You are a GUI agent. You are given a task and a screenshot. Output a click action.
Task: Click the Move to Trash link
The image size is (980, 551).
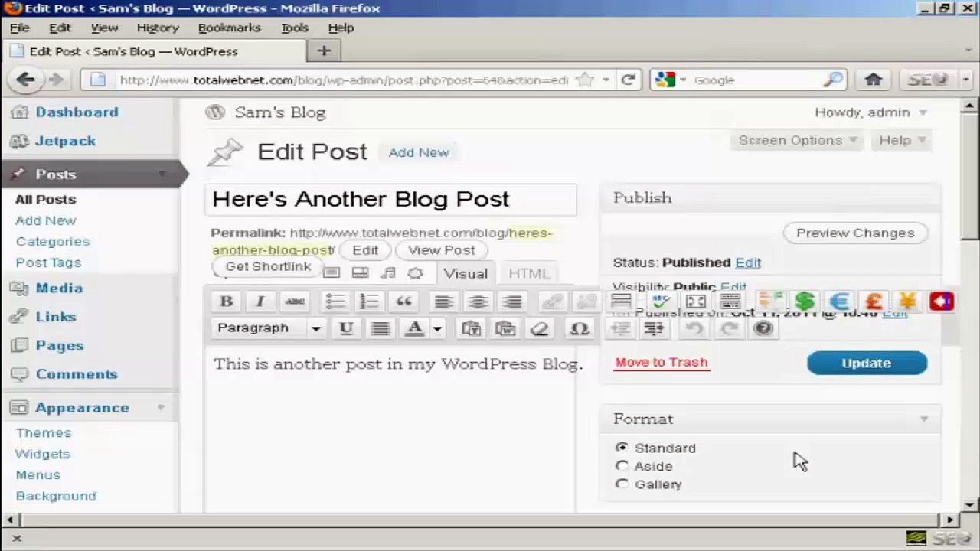(x=661, y=363)
